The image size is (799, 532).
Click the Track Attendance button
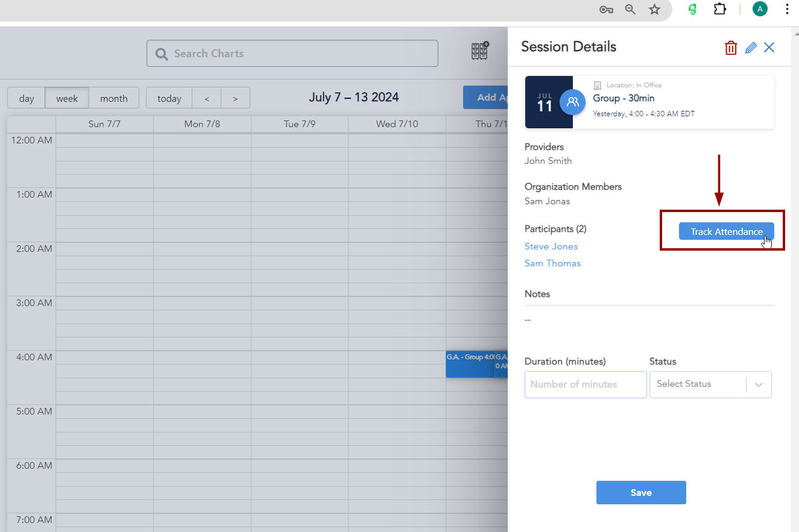point(727,231)
